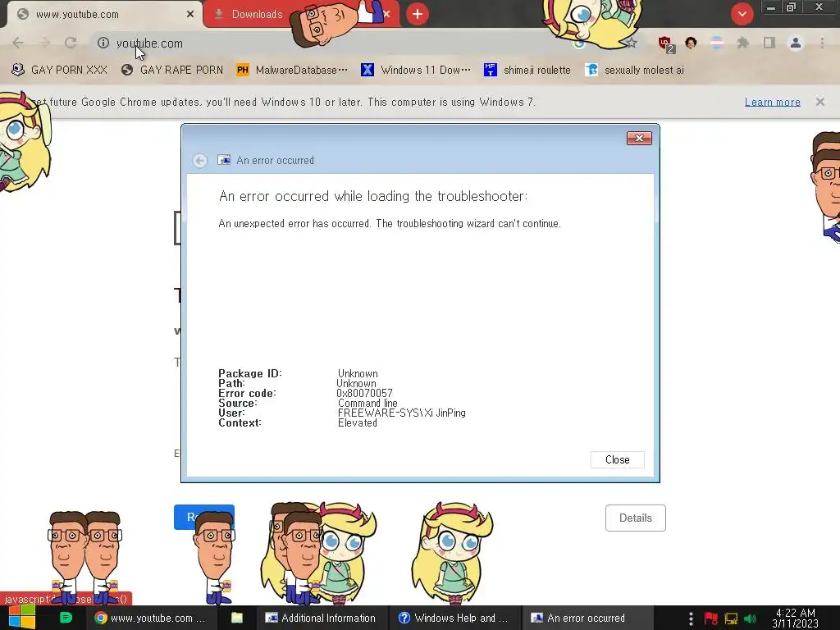Open a new tab with the plus button

coord(418,14)
